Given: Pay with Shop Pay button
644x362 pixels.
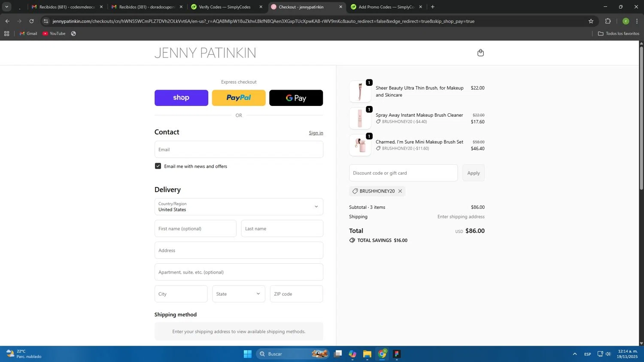Looking at the screenshot, I should coord(181,98).
